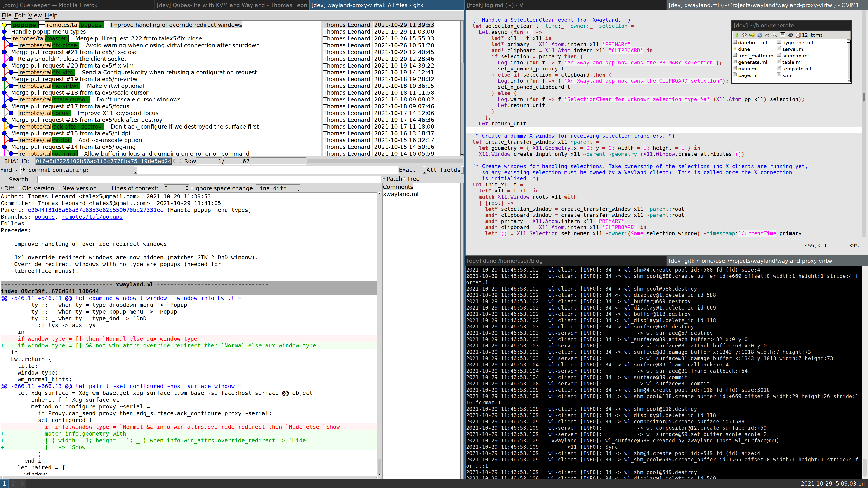Click the up-directory arrow in the GVIM file browser
This screenshot has height=488, width=868.
(x=737, y=35)
